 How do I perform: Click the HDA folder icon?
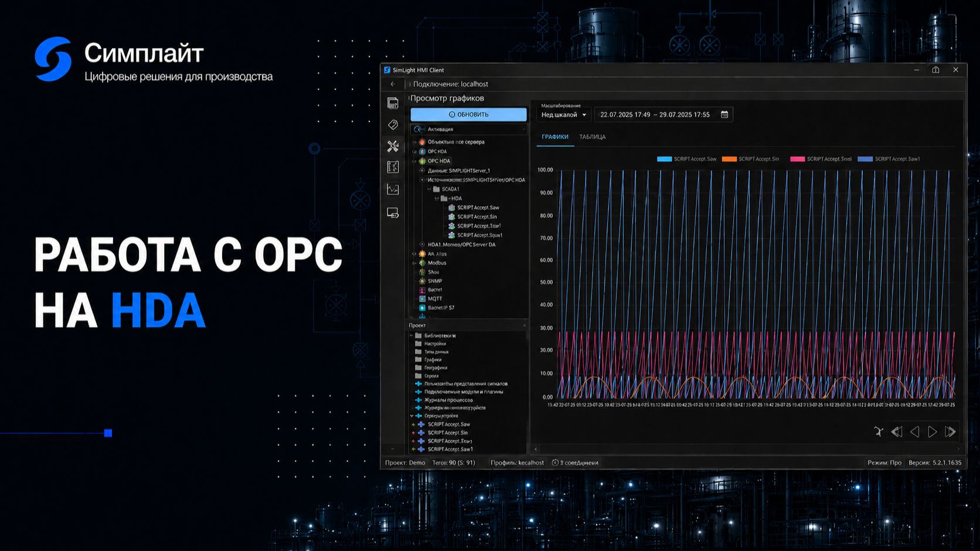pos(444,198)
